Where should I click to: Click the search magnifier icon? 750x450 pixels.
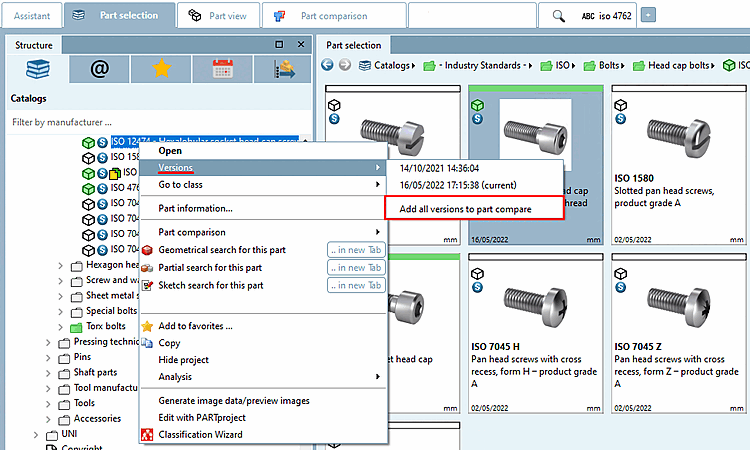(558, 16)
